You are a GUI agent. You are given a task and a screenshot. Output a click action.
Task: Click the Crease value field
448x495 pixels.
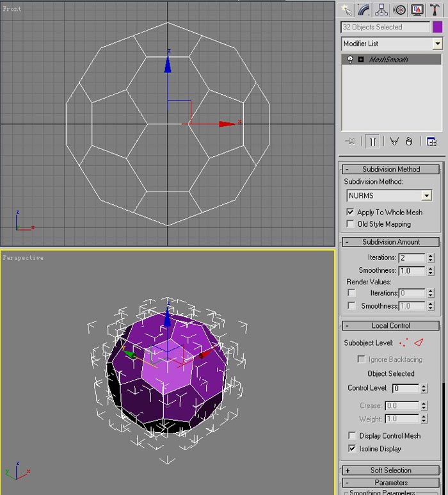tap(402, 405)
